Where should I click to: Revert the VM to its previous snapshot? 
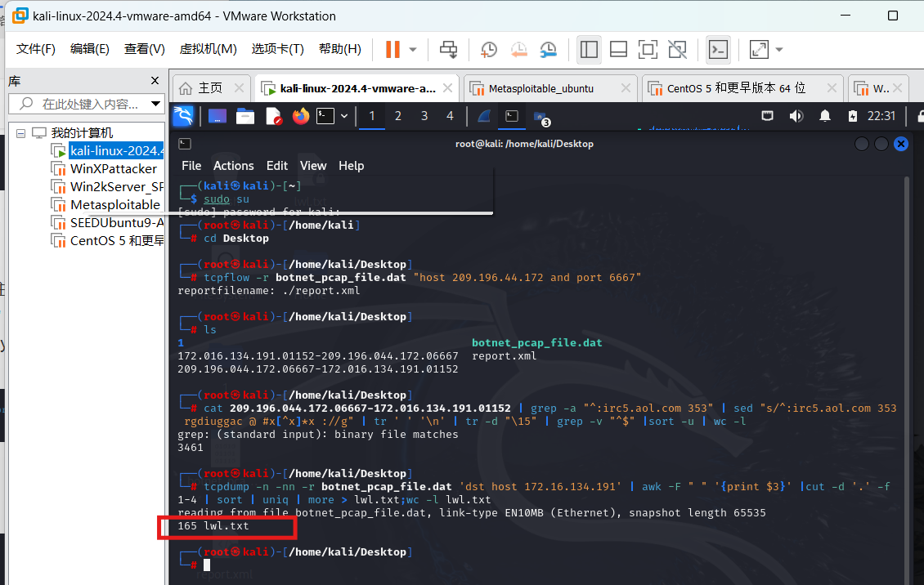518,50
